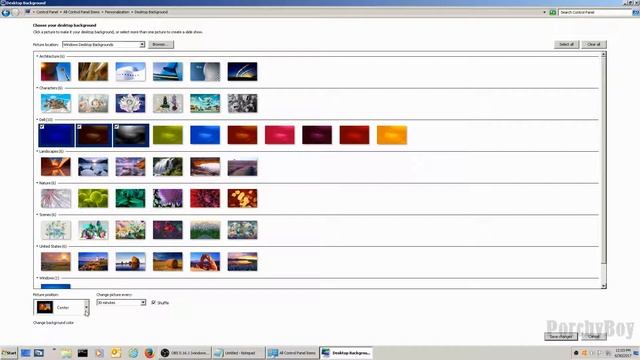Click the refresh icon beside address bar

(x=552, y=12)
